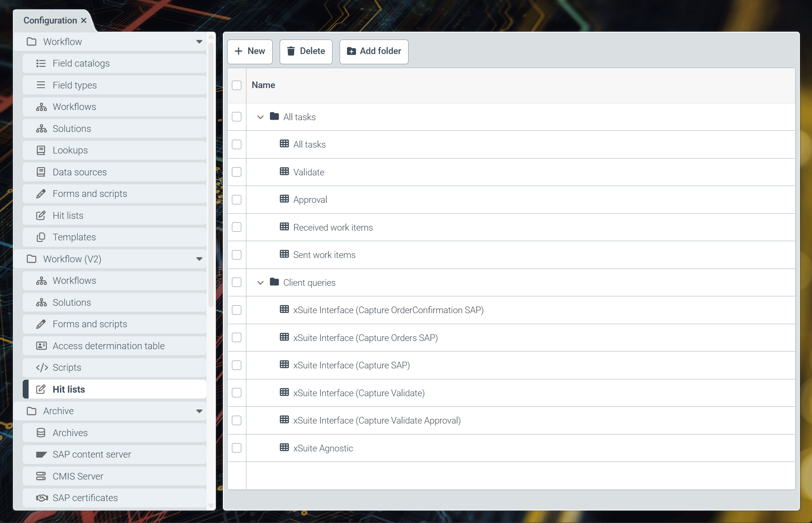Click the Archives database icon

point(41,433)
